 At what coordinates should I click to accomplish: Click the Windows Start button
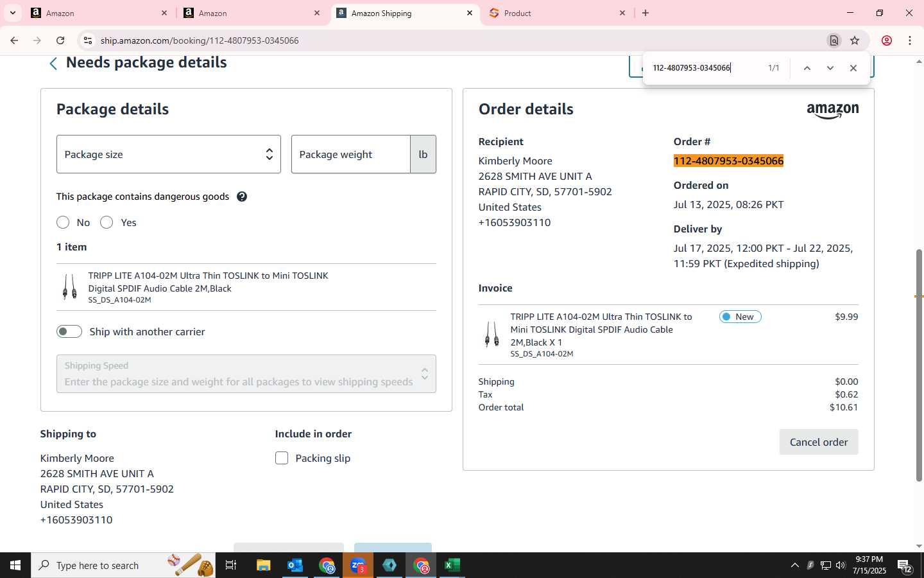[x=15, y=565]
